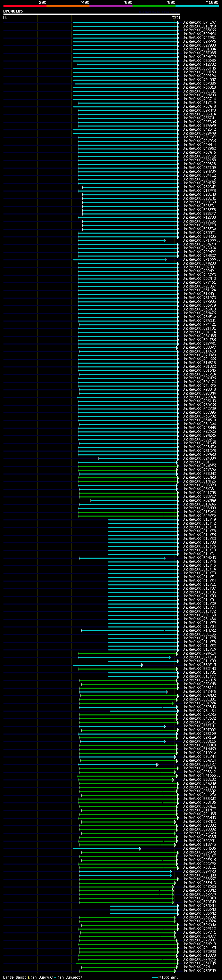Open hit UniRef100_B9RHY4

coord(199,34)
